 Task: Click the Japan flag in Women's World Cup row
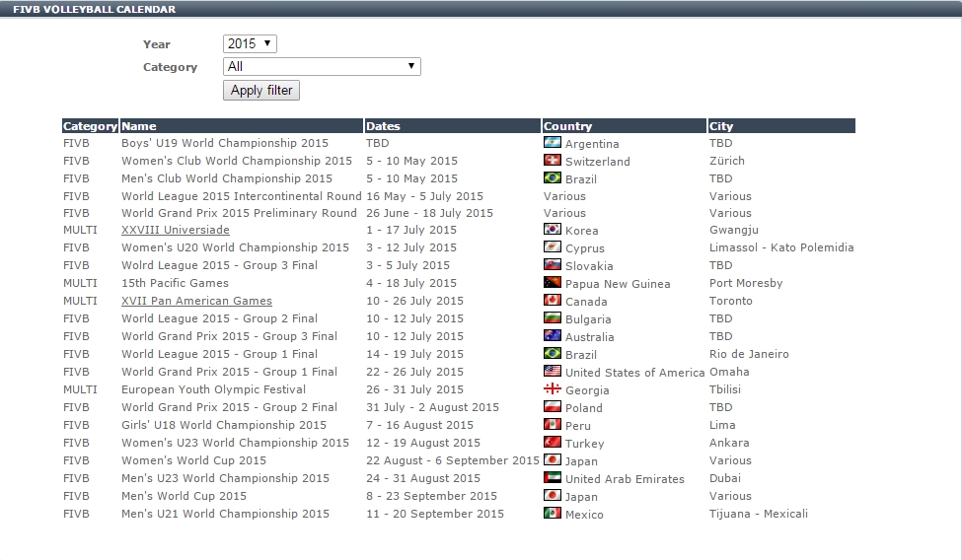pos(553,460)
